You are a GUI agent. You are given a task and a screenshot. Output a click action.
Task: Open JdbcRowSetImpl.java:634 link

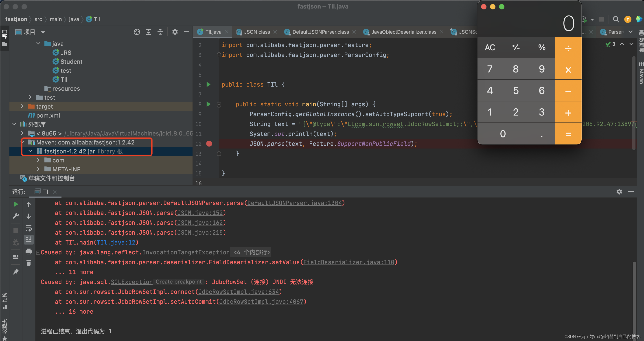[x=239, y=292]
